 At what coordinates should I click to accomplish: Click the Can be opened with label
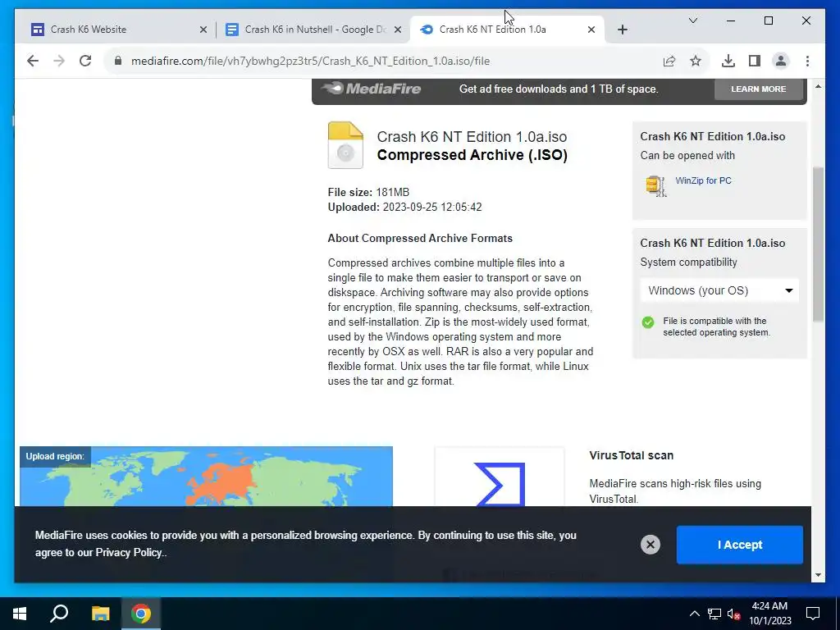point(687,155)
